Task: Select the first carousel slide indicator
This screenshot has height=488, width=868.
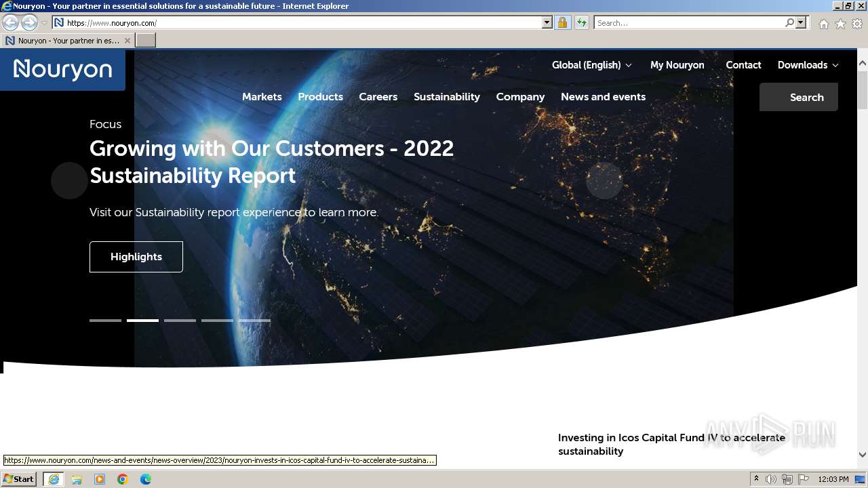Action: coord(105,321)
